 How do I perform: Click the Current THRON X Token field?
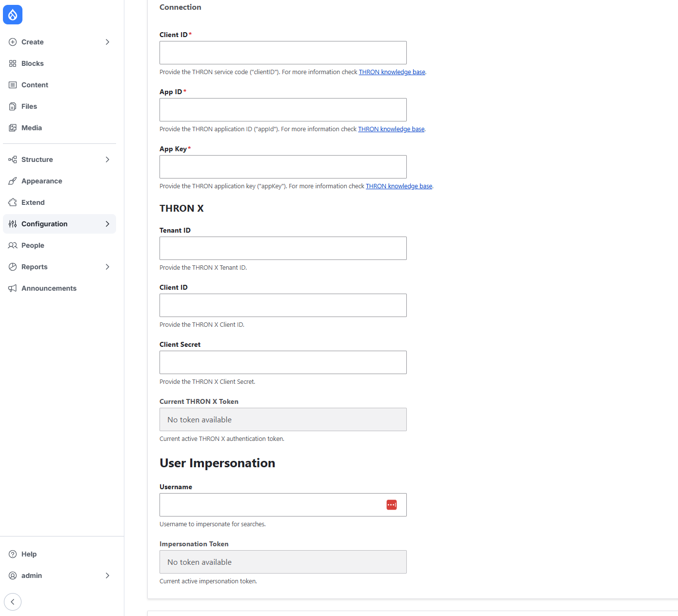point(283,419)
